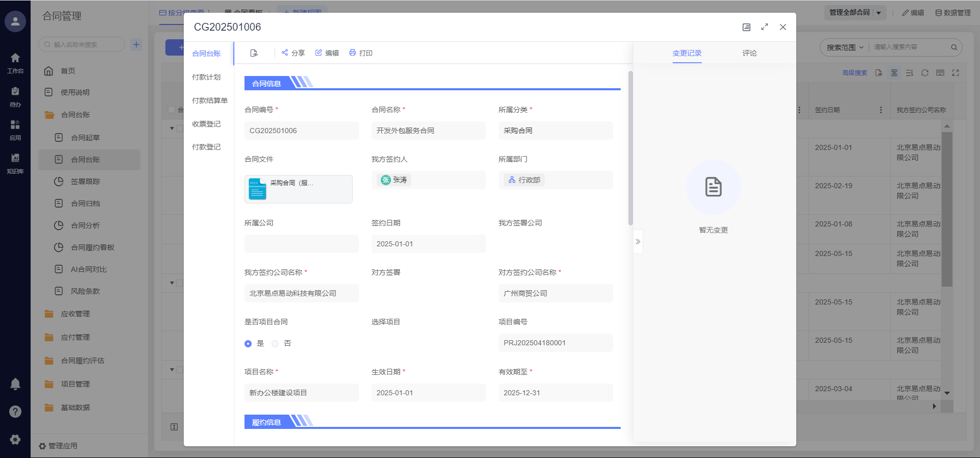Switch to the 评论 tab

(749, 53)
